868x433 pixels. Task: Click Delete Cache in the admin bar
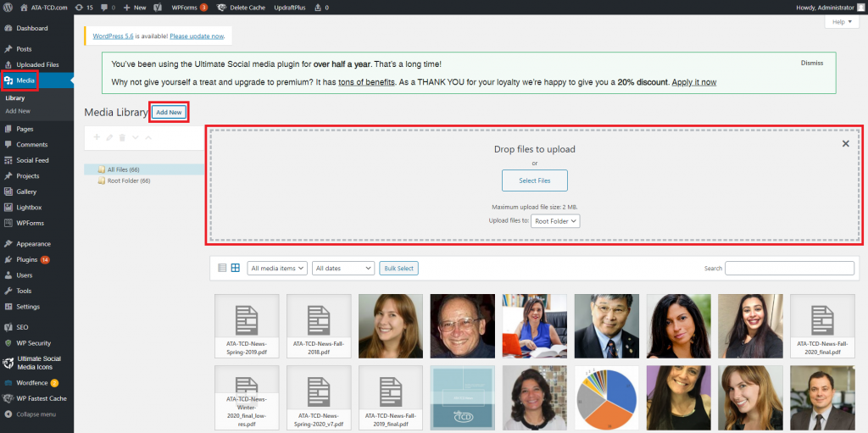[x=242, y=8]
